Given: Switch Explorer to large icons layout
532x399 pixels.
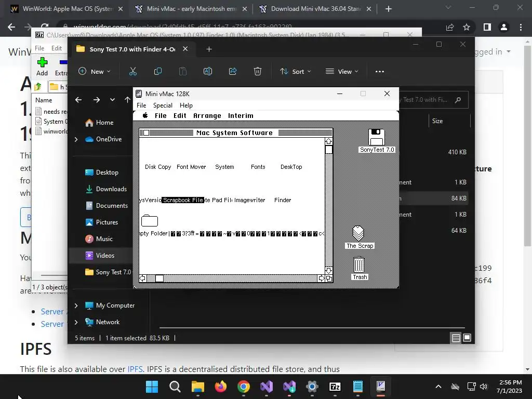Looking at the screenshot, I should 467,338.
